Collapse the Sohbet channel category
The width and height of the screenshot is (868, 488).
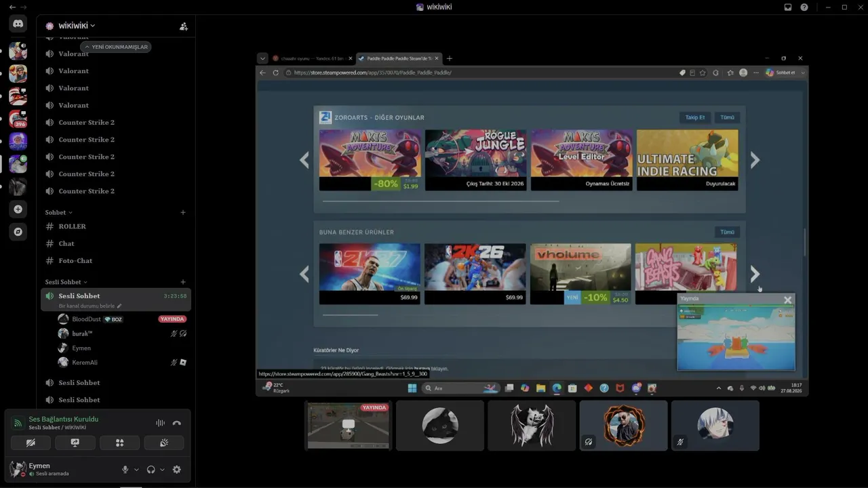pos(59,213)
